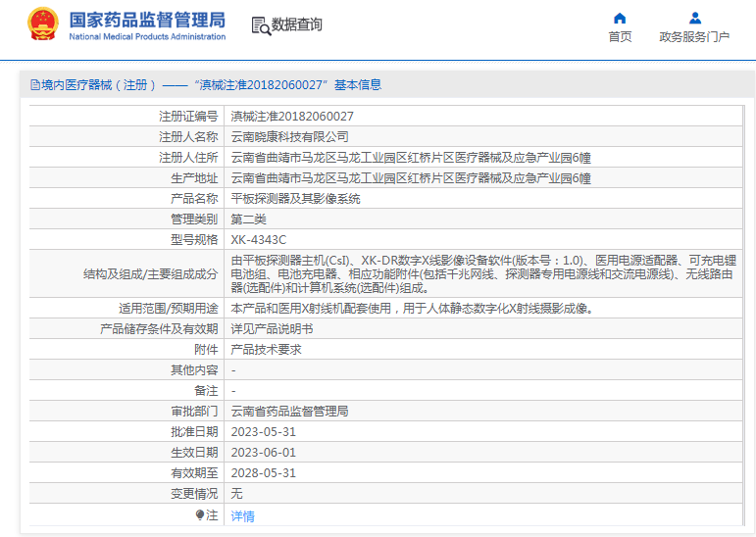
Task: Select approval date 2023-05-31
Action: tap(263, 432)
